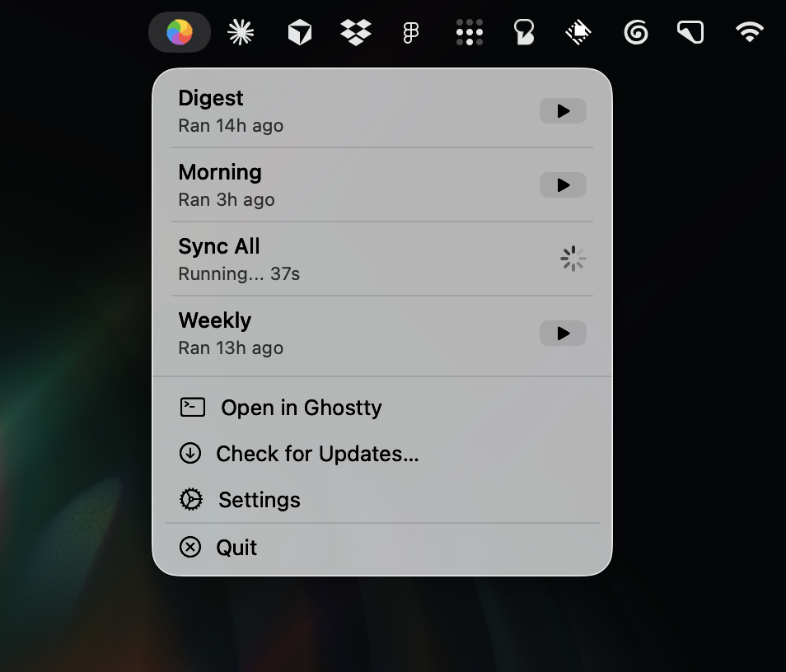Screen dimensions: 786x672
Task: Click the highlighted color wheel app icon
Action: click(179, 31)
